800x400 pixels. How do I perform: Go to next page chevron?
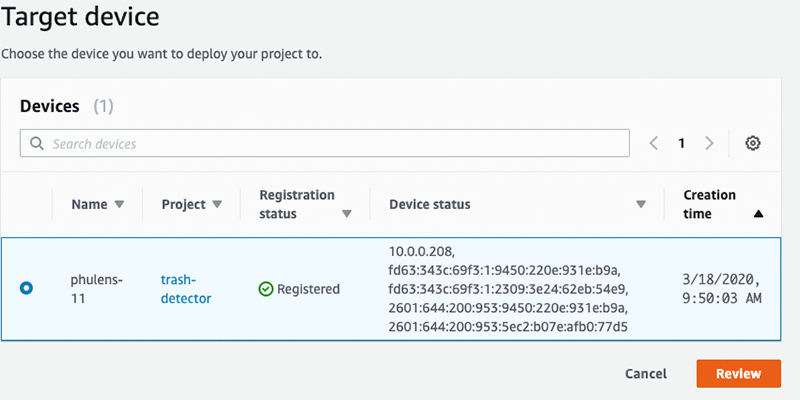click(x=709, y=143)
